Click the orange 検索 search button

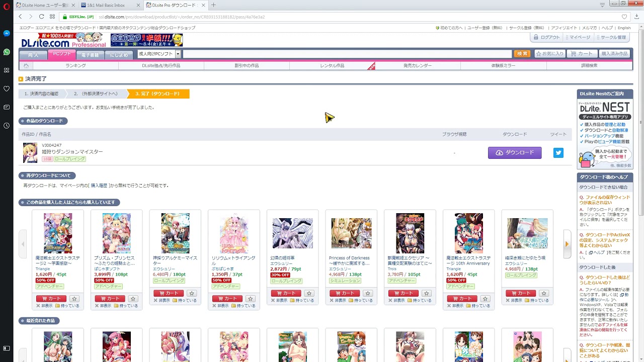[522, 54]
